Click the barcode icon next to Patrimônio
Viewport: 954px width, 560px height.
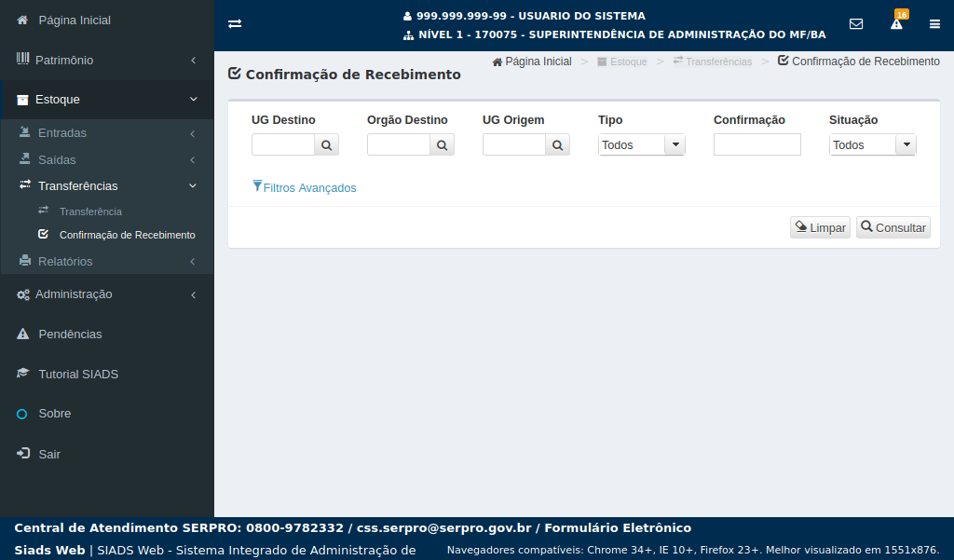pyautogui.click(x=22, y=59)
